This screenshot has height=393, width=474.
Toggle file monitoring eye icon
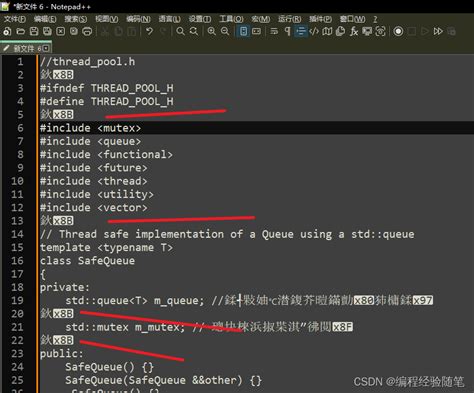(x=380, y=31)
